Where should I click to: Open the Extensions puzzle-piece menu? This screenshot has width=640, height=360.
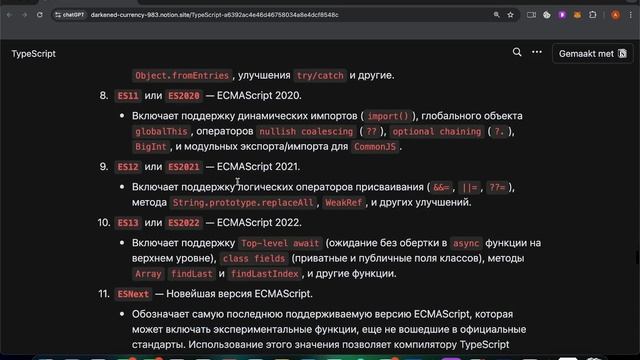(593, 15)
